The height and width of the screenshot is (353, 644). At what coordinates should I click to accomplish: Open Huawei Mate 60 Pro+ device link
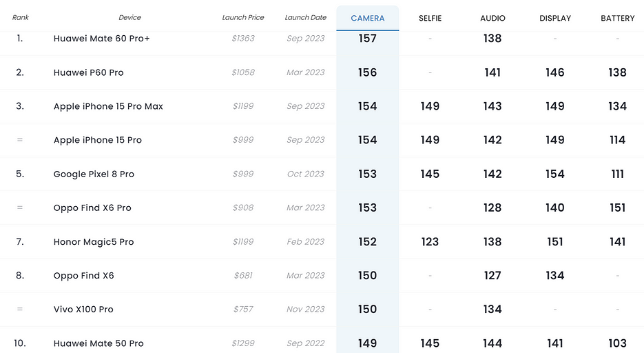(x=101, y=39)
